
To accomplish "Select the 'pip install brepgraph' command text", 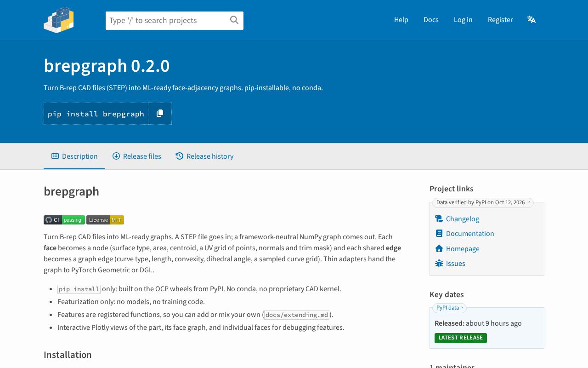I will pyautogui.click(x=96, y=114).
